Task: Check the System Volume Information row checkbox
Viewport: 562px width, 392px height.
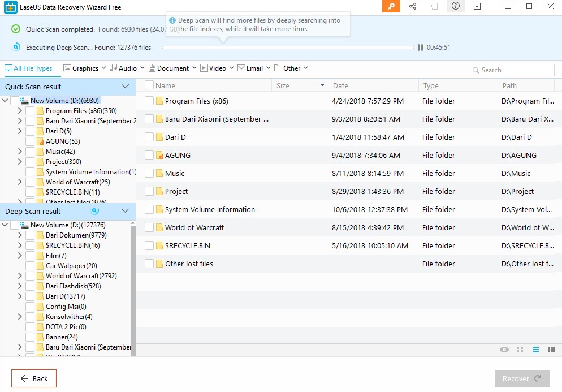Action: 149,209
